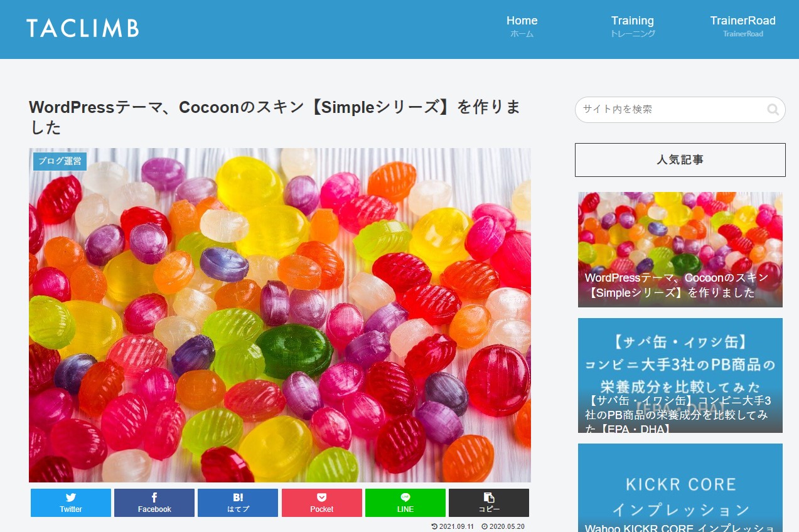
Task: Click the article title heading
Action: tap(275, 117)
